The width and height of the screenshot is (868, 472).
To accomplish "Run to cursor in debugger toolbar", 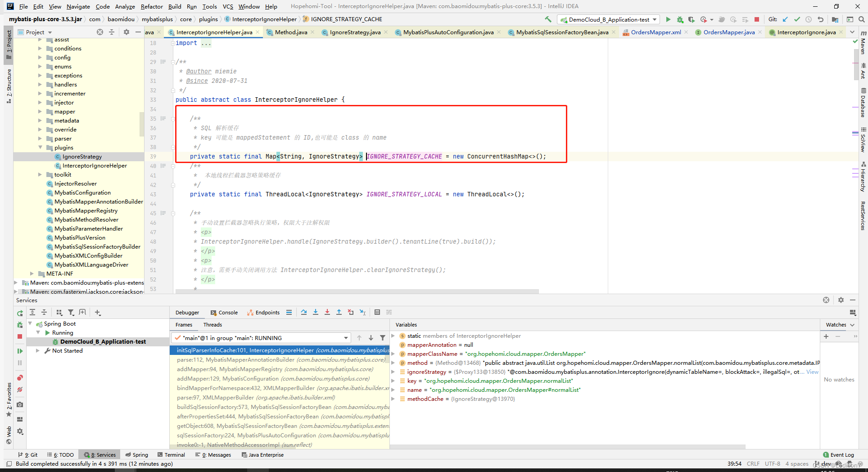I will 362,312.
